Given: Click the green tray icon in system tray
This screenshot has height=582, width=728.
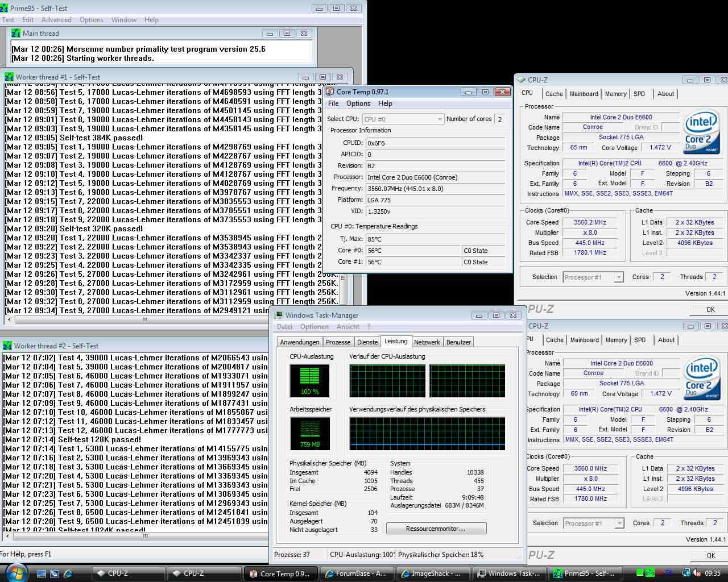Looking at the screenshot, I should 640,573.
